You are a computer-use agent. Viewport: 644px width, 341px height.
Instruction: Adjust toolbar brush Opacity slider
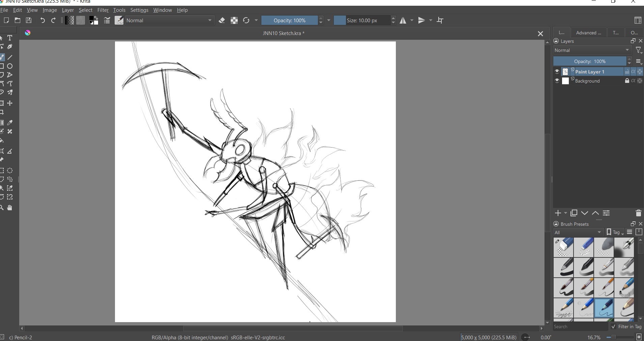pyautogui.click(x=289, y=21)
